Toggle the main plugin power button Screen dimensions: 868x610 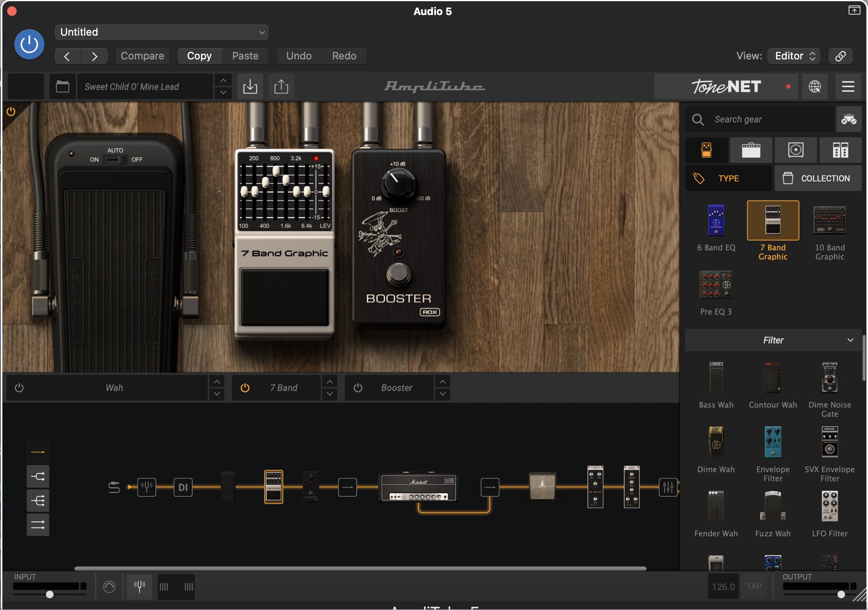tap(29, 44)
